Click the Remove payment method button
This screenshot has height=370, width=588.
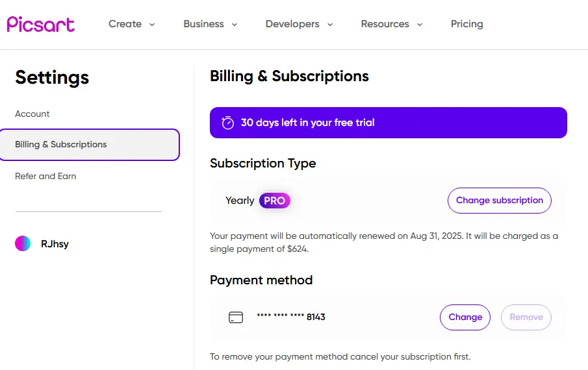526,317
